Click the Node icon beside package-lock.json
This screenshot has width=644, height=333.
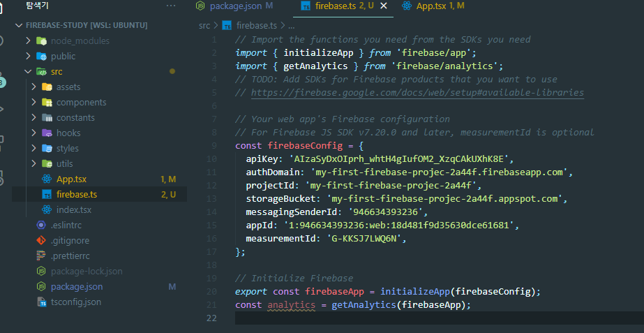click(41, 272)
